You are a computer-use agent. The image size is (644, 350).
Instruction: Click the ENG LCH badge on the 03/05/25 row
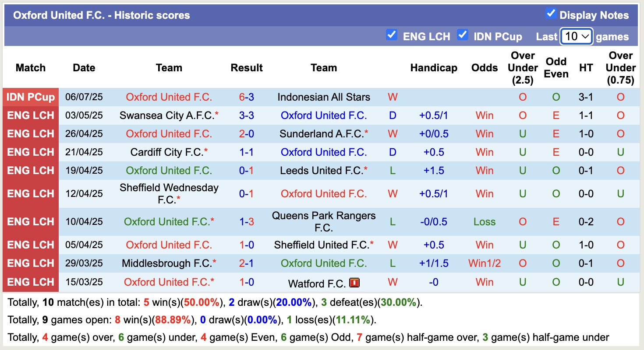click(30, 115)
